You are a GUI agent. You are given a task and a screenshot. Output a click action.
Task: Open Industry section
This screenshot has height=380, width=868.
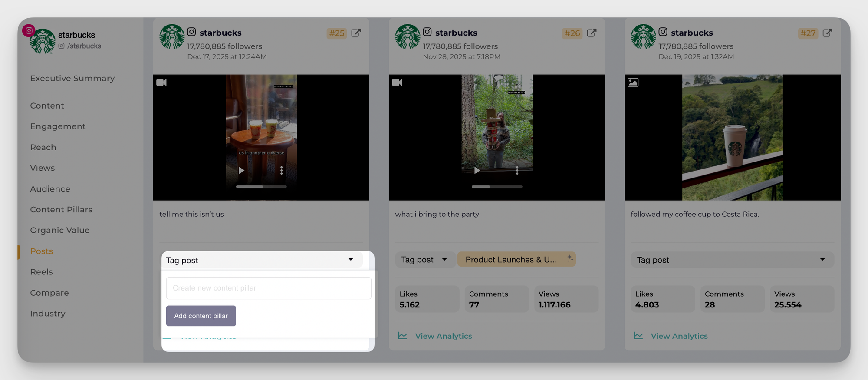point(48,314)
